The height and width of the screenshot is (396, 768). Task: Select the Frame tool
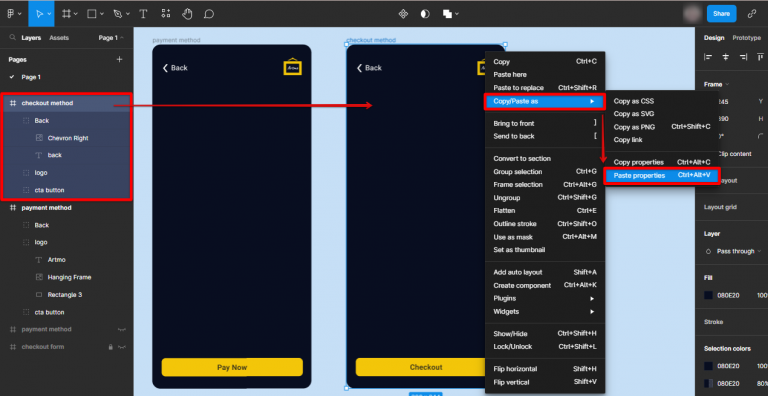(x=66, y=14)
